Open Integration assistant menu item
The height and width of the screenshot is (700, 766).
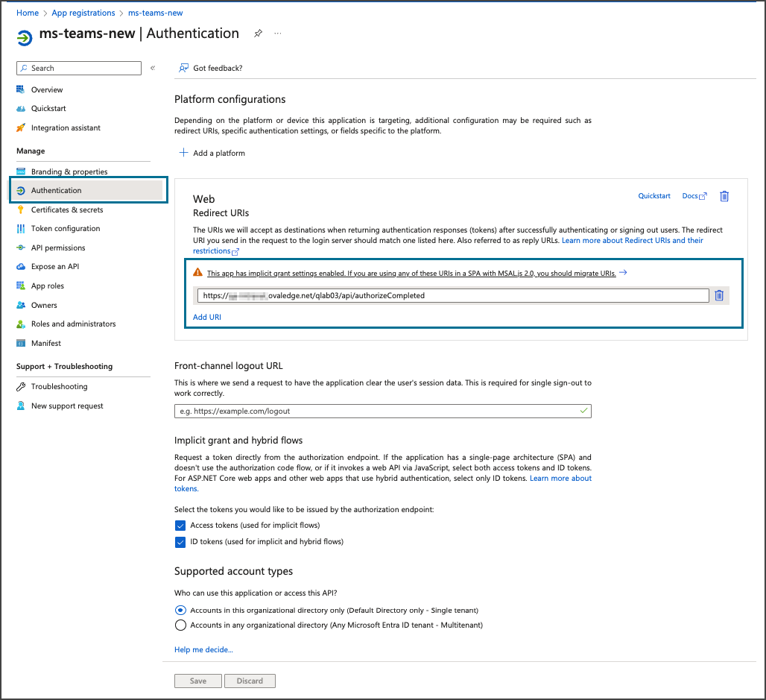(x=66, y=127)
